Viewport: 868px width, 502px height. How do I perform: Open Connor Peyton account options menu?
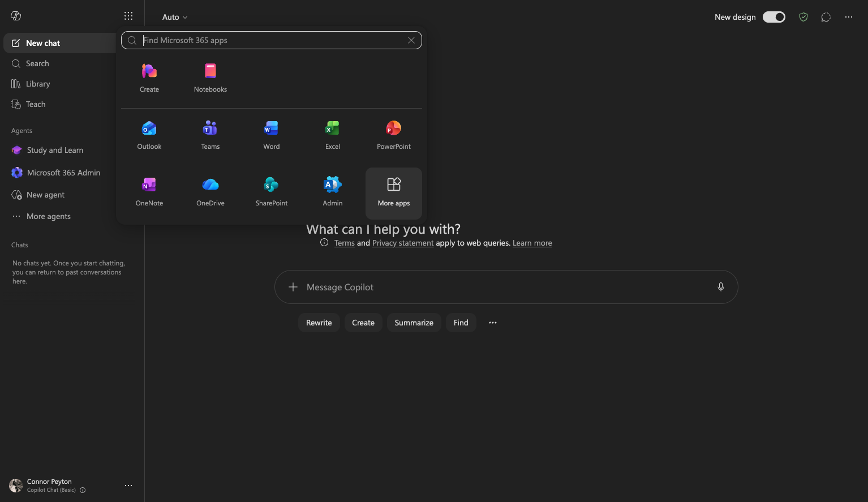pyautogui.click(x=128, y=486)
